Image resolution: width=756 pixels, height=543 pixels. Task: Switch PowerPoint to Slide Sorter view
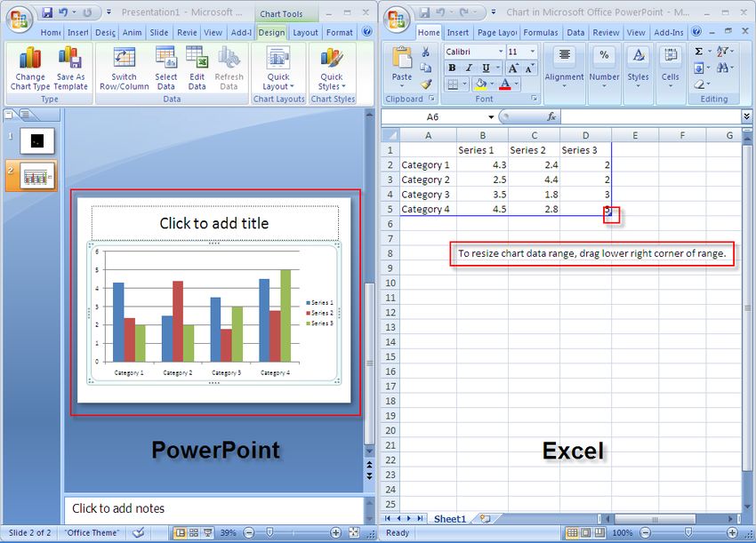click(194, 532)
